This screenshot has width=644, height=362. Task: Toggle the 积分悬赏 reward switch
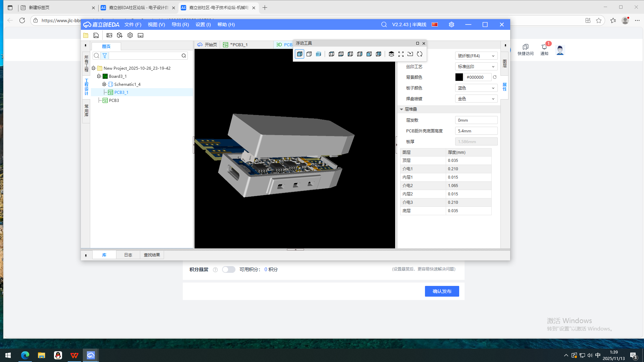(x=229, y=269)
